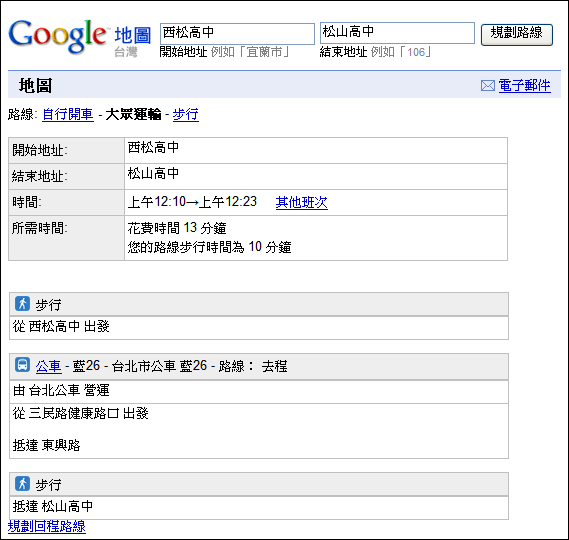Click the 地圖 logo text next to Google
The width and height of the screenshot is (569, 540).
click(x=132, y=35)
